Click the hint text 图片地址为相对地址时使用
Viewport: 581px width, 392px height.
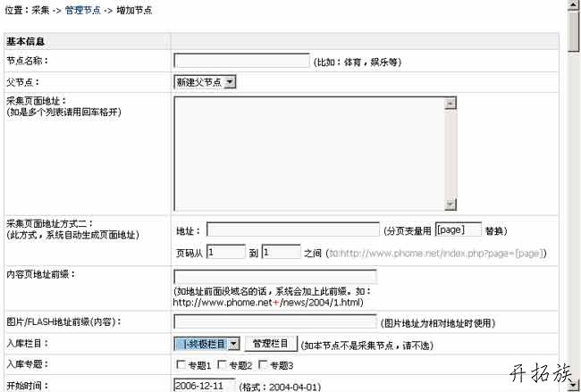click(x=438, y=323)
